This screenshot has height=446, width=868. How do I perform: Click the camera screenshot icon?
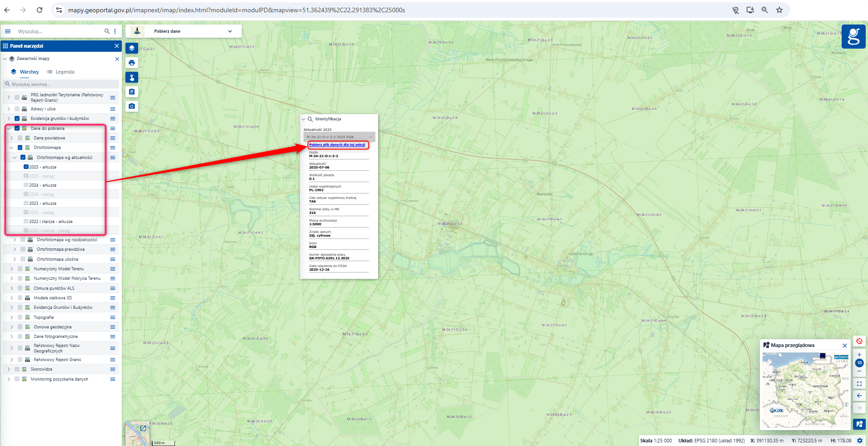132,106
